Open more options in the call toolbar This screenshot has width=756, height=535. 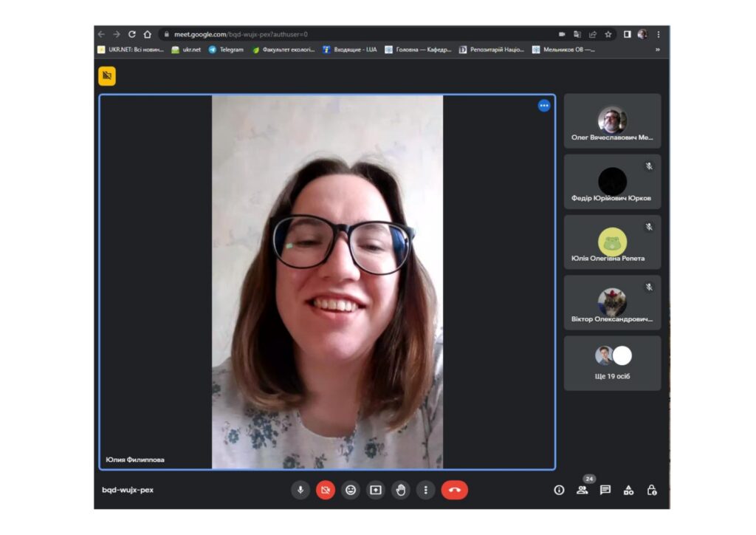[425, 489]
